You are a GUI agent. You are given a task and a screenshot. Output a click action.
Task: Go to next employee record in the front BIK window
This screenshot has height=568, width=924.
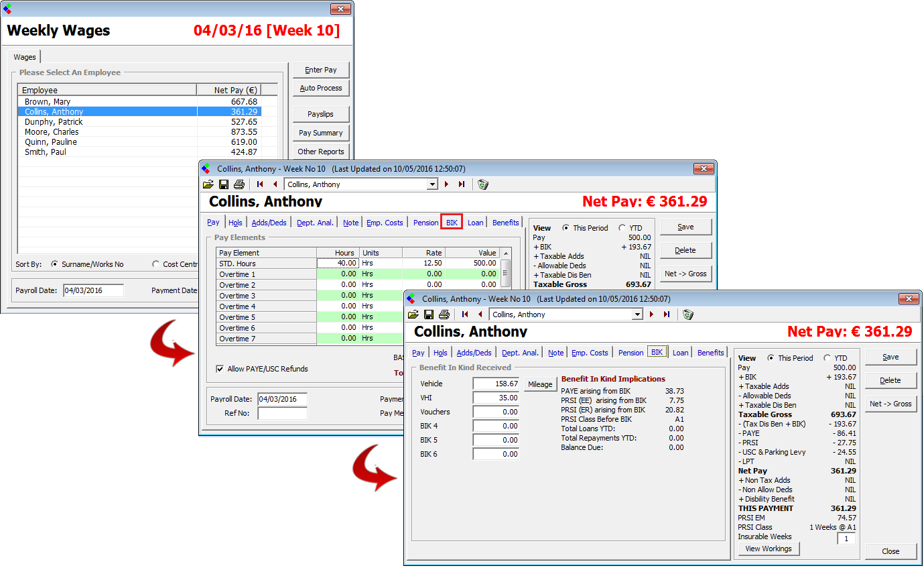651,315
